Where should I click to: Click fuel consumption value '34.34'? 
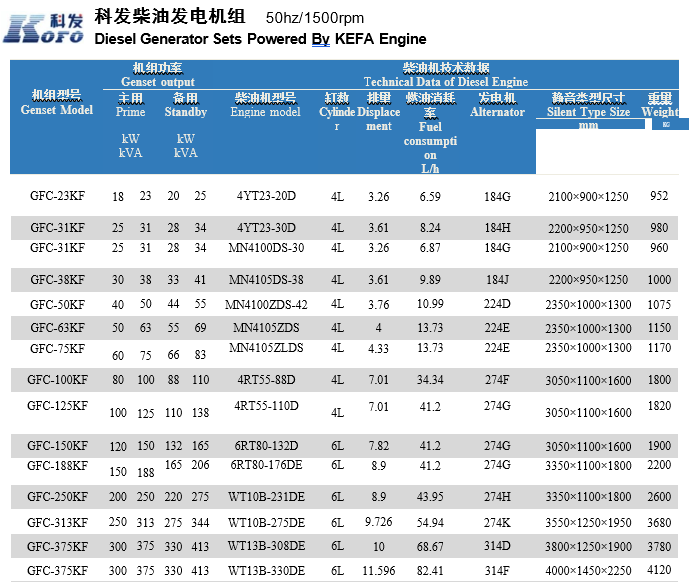coord(430,379)
